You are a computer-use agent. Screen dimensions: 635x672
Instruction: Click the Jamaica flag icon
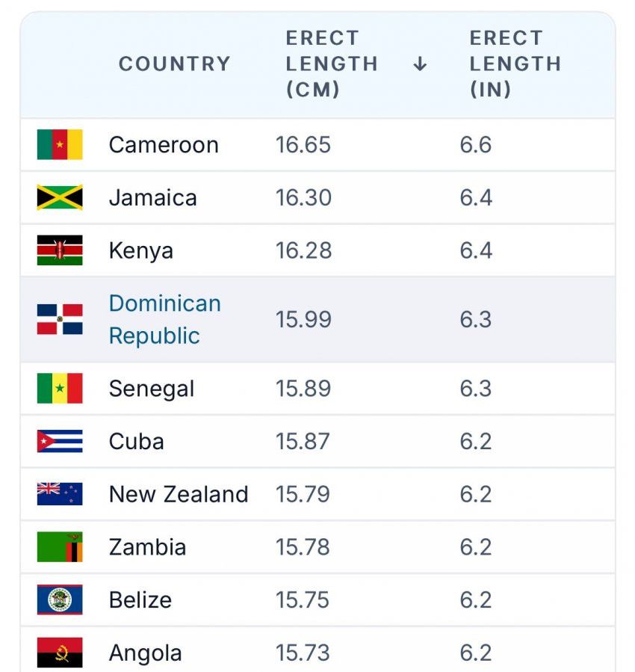click(60, 197)
